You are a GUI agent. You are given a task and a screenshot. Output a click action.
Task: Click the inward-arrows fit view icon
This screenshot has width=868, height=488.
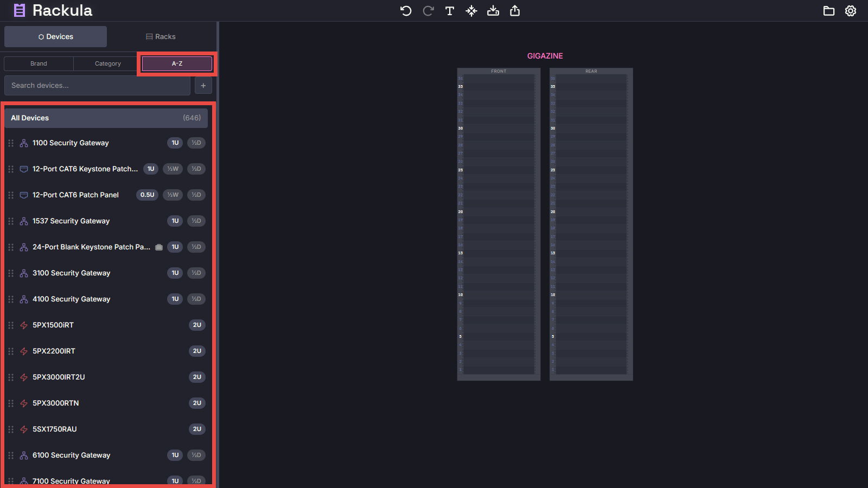pos(471,11)
